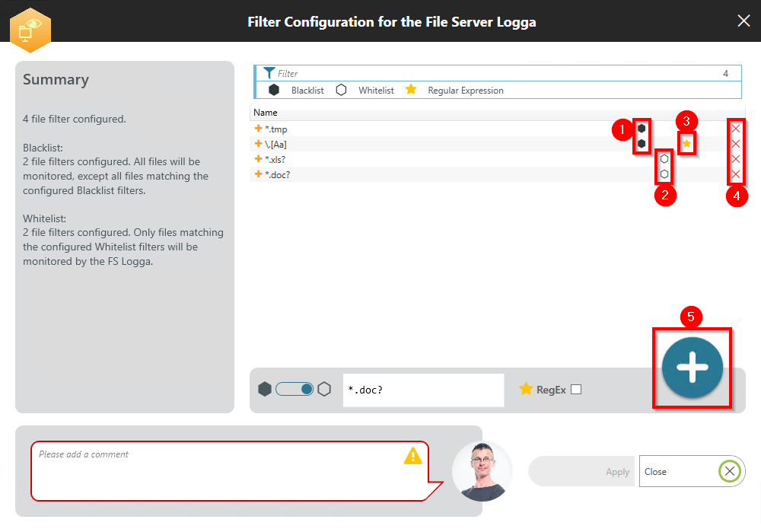Image resolution: width=761 pixels, height=532 pixels.
Task: Click the regex star on \.[Aa] row
Action: (x=686, y=143)
